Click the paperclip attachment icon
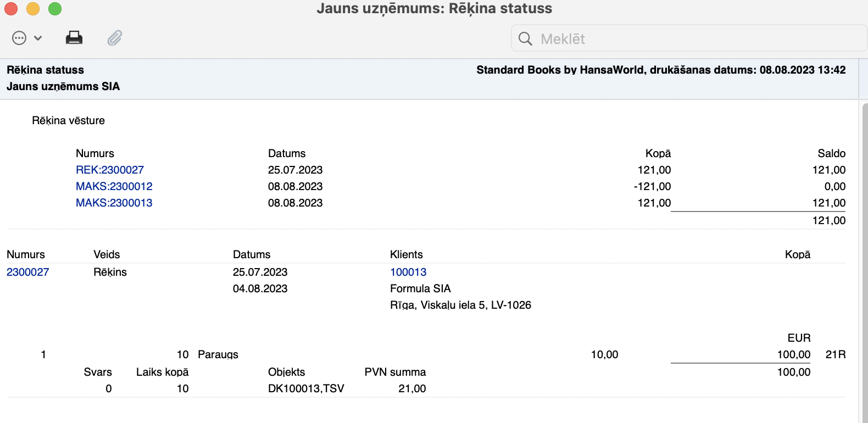The height and width of the screenshot is (423, 868). (114, 38)
